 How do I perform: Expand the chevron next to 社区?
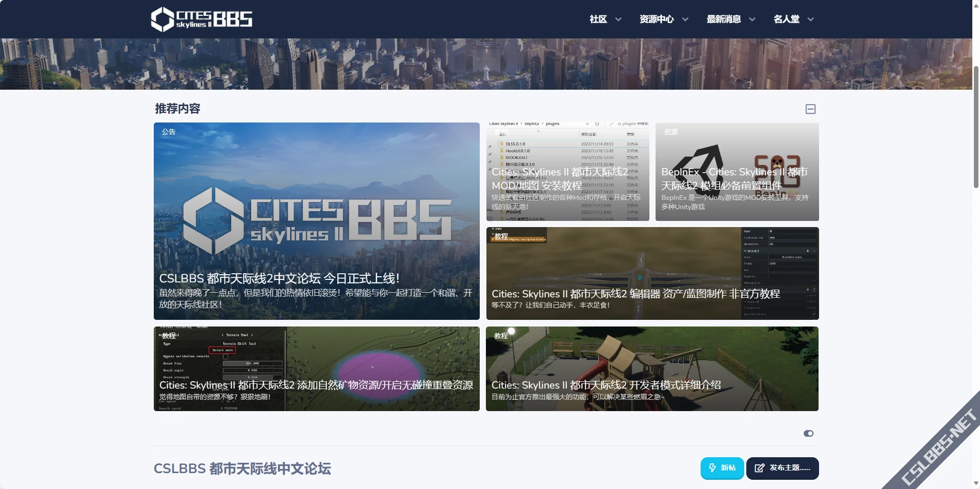click(618, 19)
